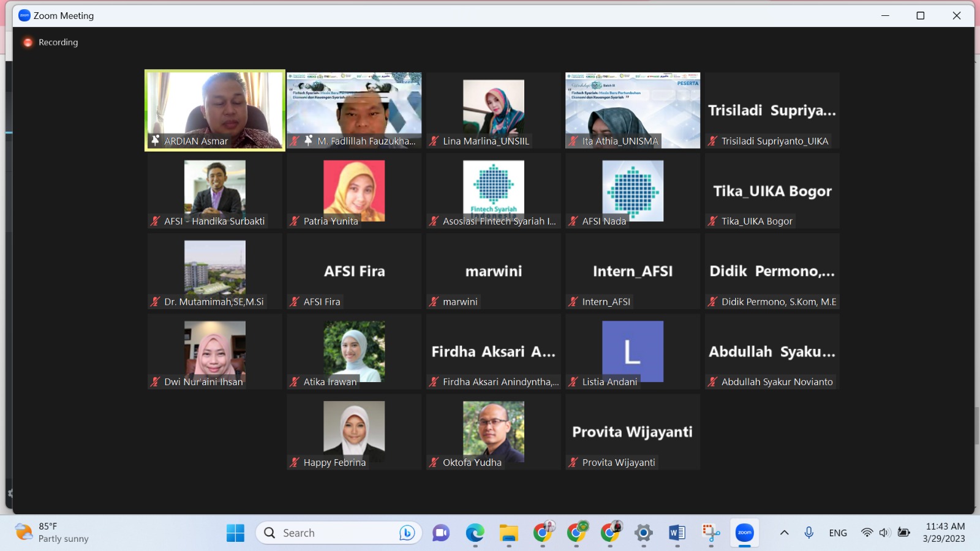Click the Recording indicator label
The image size is (980, 551).
58,42
